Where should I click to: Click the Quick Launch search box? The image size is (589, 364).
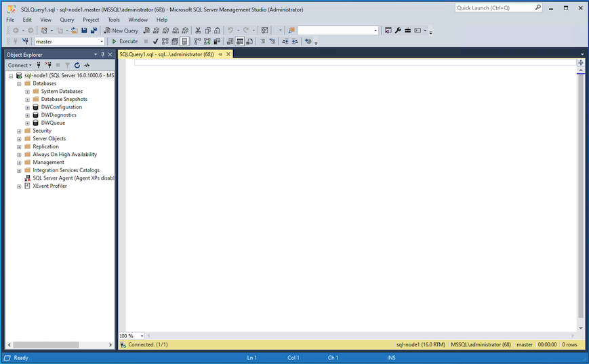[495, 7]
